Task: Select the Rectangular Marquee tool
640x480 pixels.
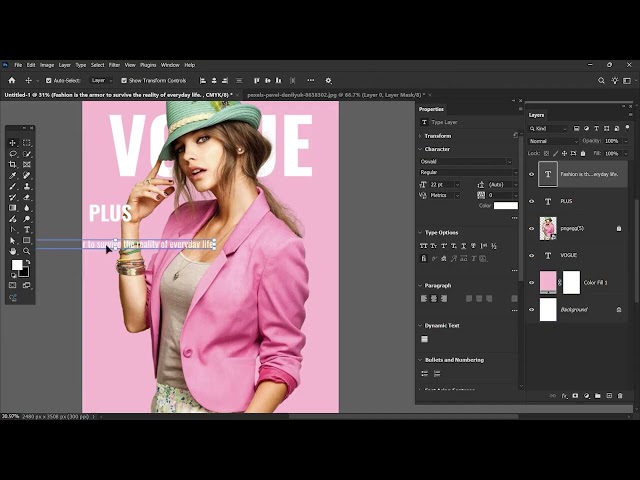Action: 27,143
